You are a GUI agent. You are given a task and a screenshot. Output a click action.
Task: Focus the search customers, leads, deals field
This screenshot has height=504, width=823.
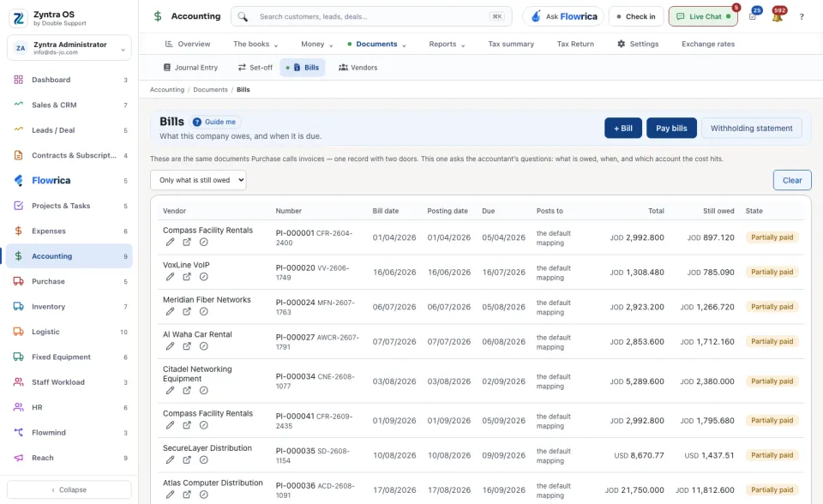click(x=371, y=16)
